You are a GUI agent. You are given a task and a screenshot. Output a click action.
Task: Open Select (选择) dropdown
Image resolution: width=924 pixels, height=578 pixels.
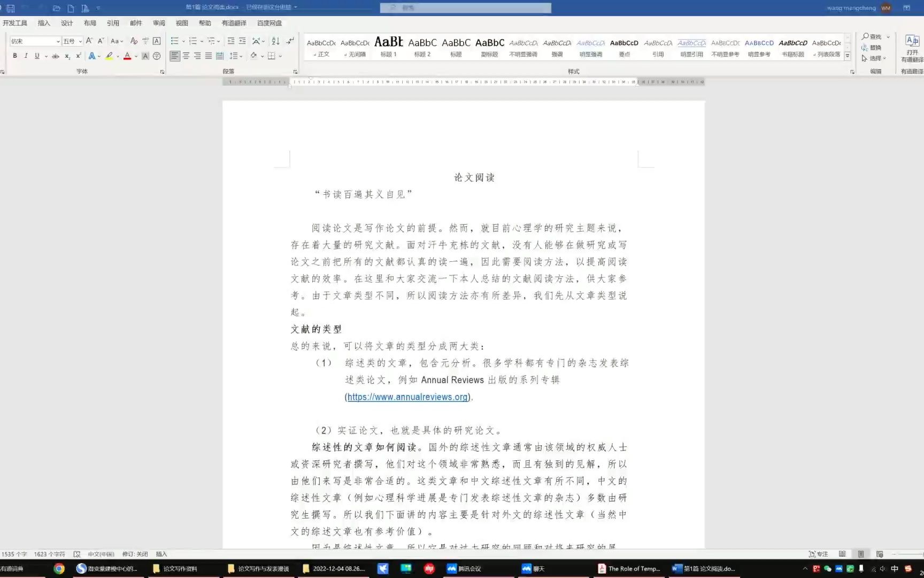click(x=874, y=58)
